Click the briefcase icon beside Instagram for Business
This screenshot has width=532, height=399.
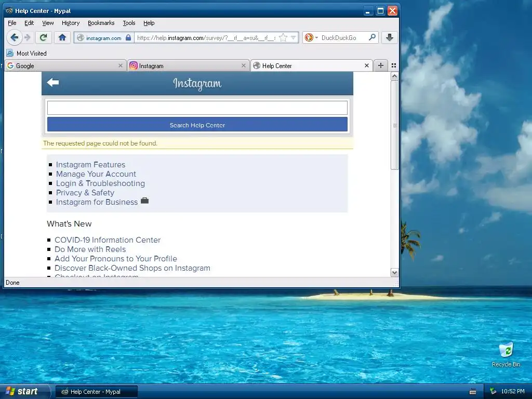(x=144, y=201)
